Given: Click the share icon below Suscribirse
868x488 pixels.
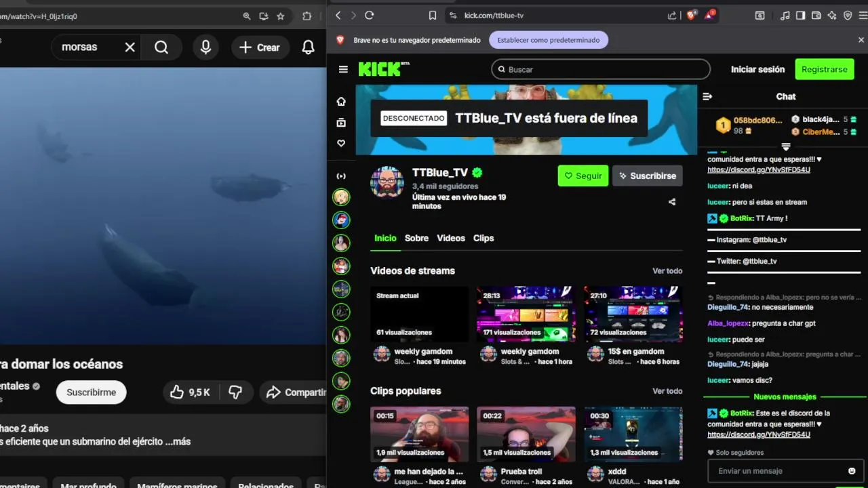Looking at the screenshot, I should tap(672, 202).
